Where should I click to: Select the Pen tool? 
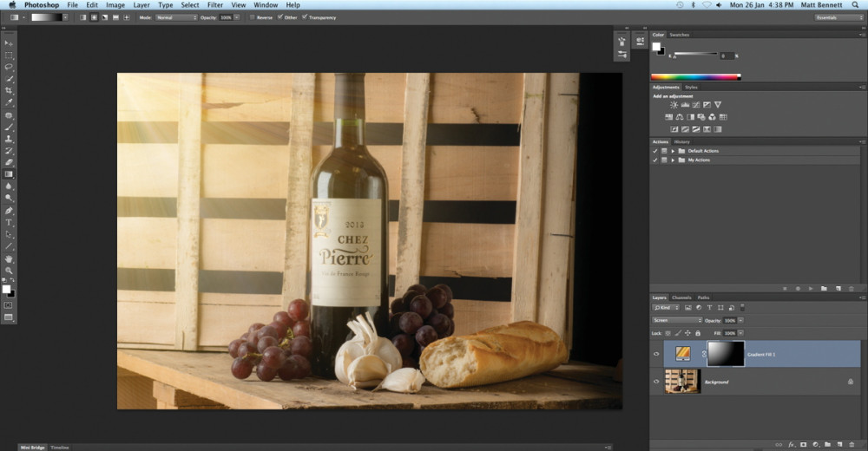click(x=9, y=211)
